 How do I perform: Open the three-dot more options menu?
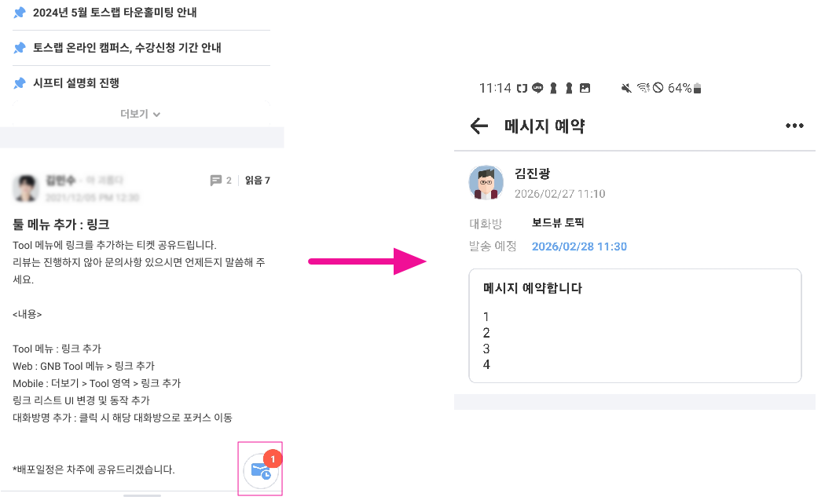click(794, 126)
